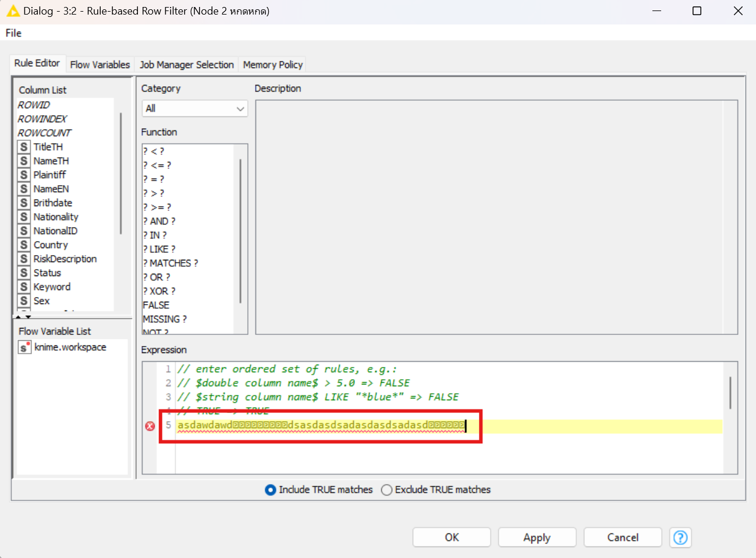
Task: Select the '? >= ?' function
Action: (x=157, y=207)
